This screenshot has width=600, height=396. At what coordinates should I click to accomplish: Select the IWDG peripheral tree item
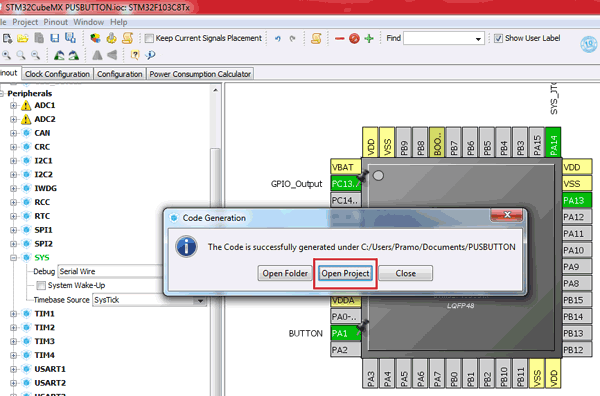click(x=46, y=189)
